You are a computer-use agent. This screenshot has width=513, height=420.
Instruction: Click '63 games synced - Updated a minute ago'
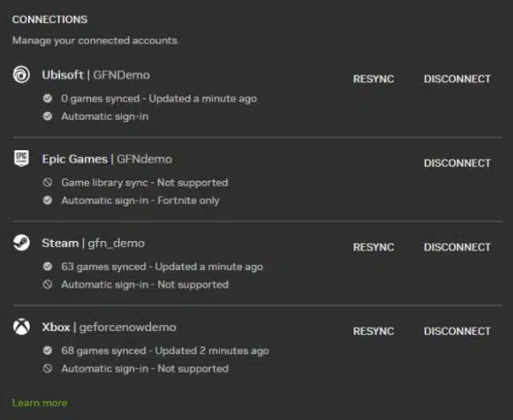pyautogui.click(x=162, y=266)
